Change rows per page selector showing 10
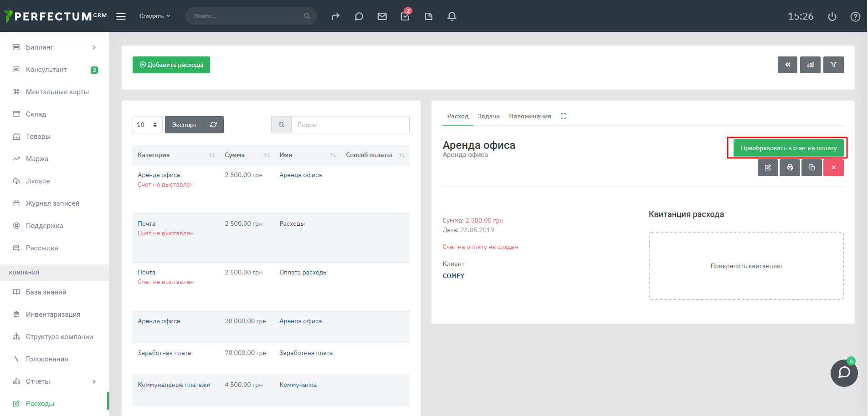The height and width of the screenshot is (416, 868). pos(148,125)
